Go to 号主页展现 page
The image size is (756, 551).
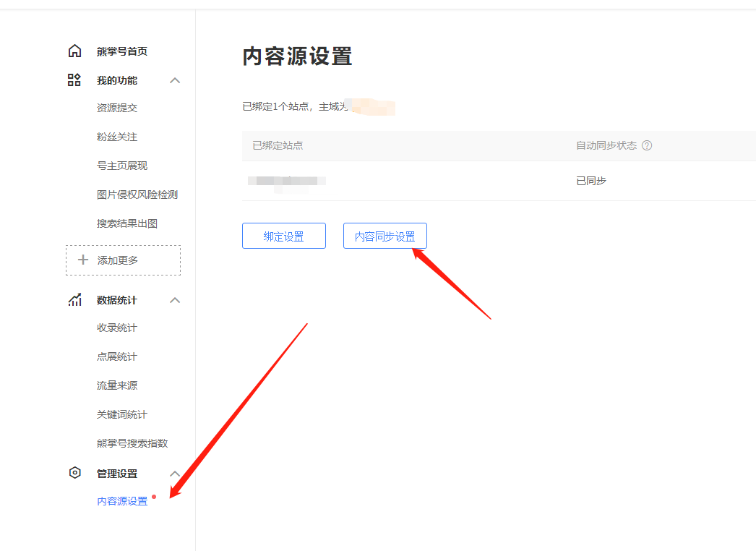(x=122, y=166)
